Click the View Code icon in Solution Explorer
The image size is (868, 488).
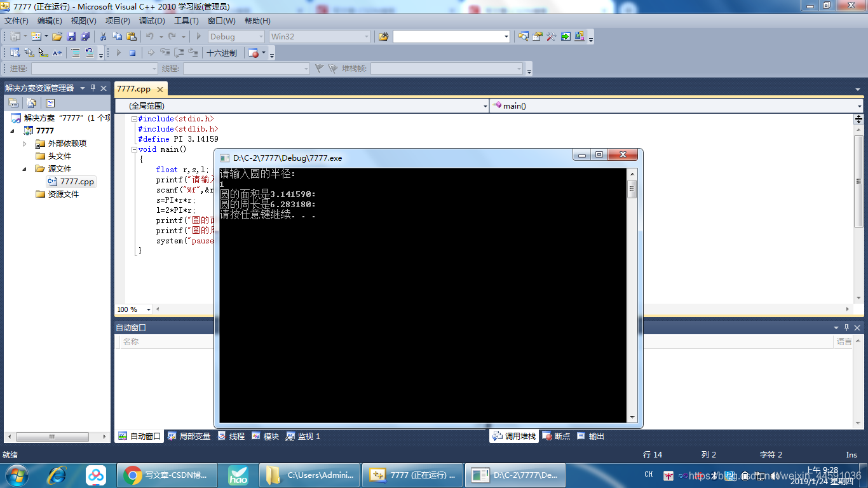pos(50,103)
